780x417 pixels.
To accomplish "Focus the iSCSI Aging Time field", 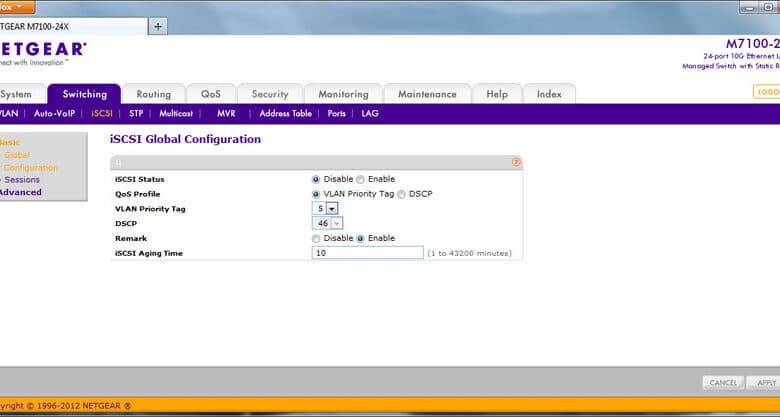I will [x=368, y=253].
